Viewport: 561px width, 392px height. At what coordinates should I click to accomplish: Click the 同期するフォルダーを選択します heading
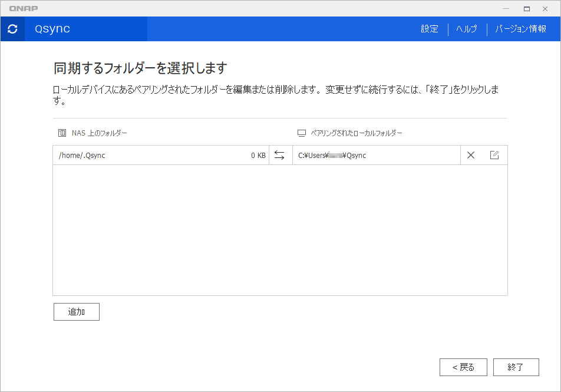[140, 68]
